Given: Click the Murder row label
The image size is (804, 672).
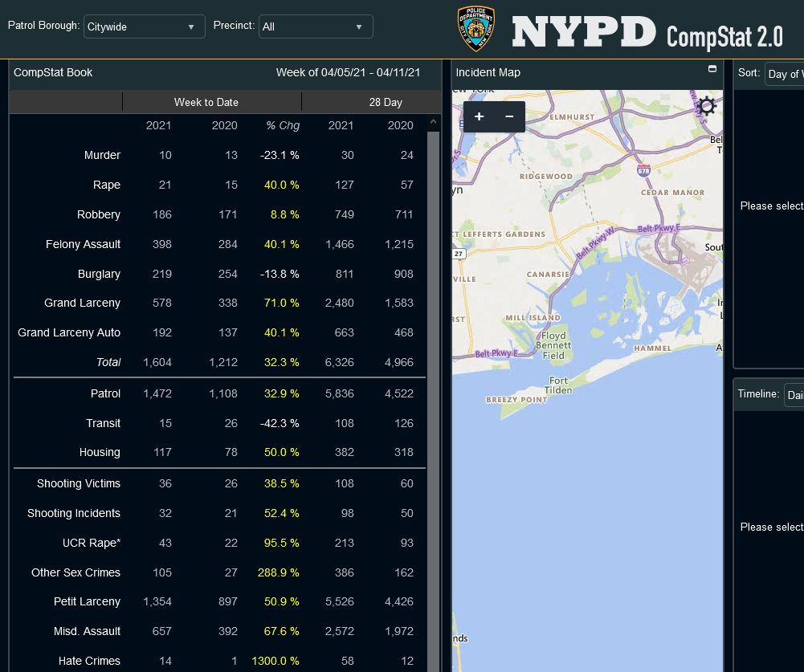Looking at the screenshot, I should click(x=102, y=155).
